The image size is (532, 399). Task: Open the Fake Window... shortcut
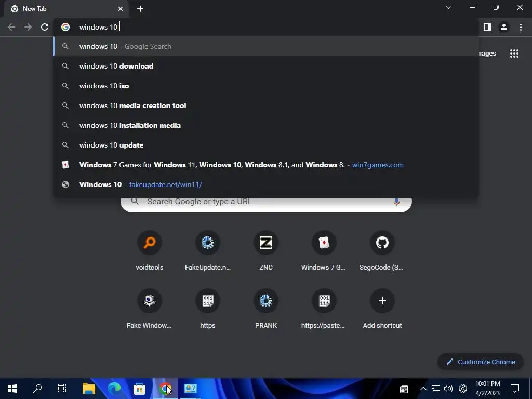150,309
